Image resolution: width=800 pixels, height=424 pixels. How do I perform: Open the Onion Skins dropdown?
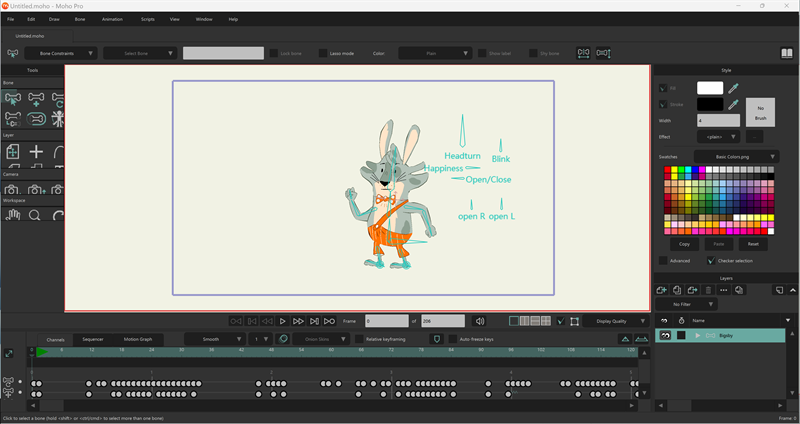pyautogui.click(x=321, y=339)
